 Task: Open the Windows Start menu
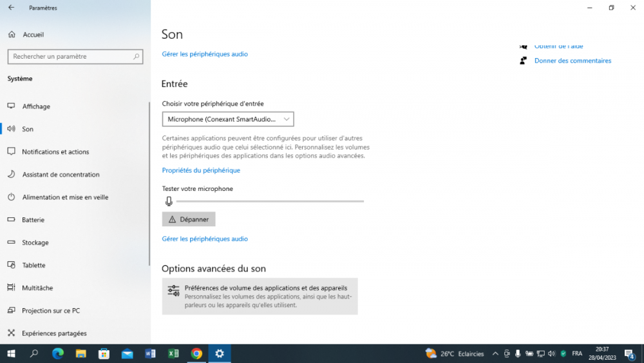point(11,353)
